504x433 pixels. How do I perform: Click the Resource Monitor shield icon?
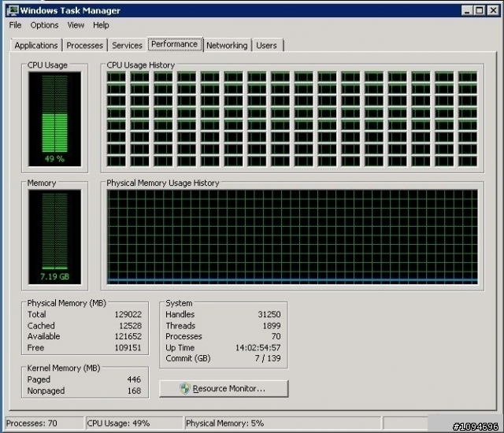pos(185,389)
